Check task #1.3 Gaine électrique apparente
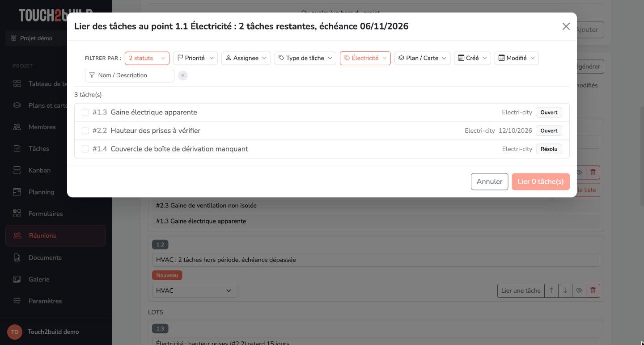The width and height of the screenshot is (644, 345). (x=85, y=113)
